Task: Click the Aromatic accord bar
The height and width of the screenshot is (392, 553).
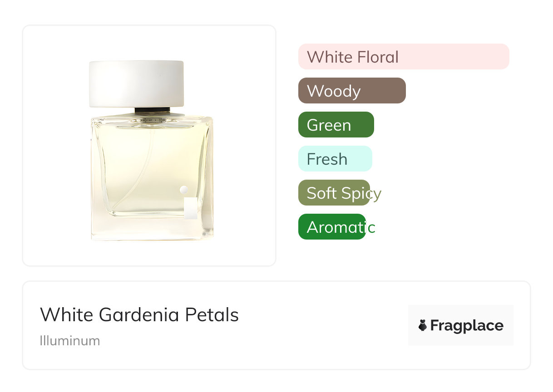Action: (332, 227)
